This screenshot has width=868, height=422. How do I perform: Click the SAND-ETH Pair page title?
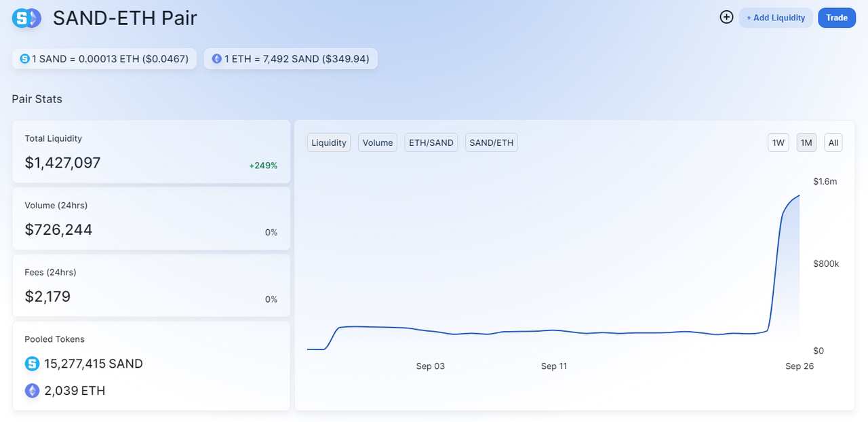(125, 18)
